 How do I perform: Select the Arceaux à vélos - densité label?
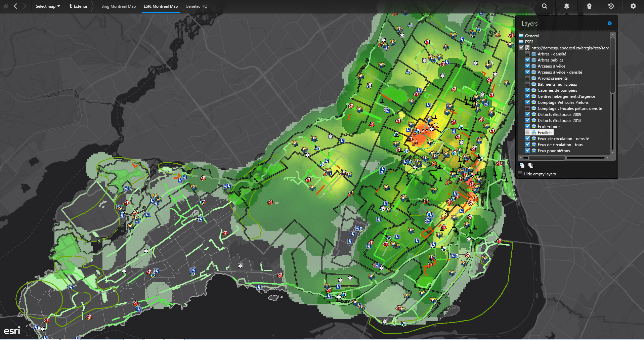click(x=560, y=72)
